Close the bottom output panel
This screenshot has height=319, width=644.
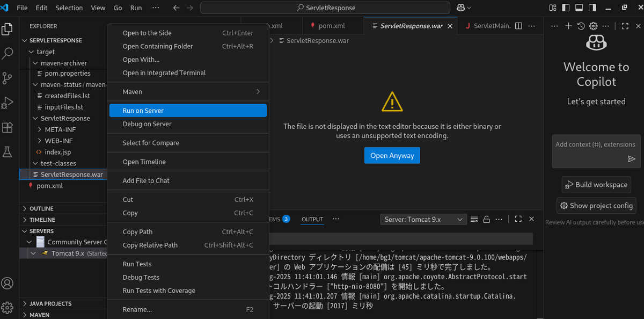(x=531, y=219)
